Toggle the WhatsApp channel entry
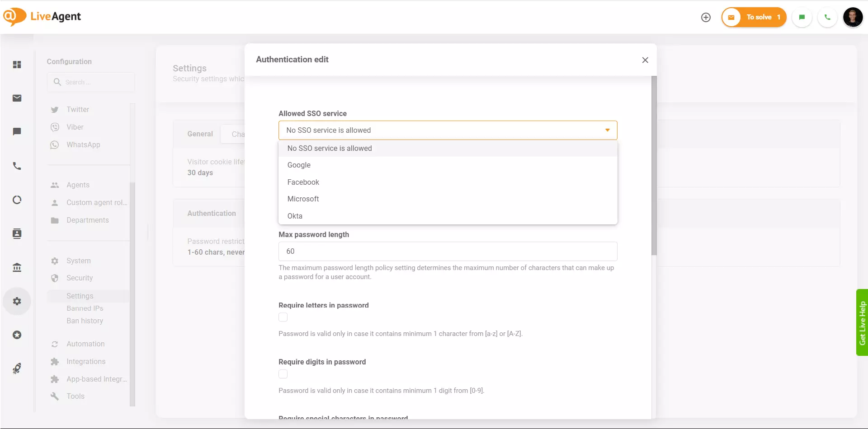The height and width of the screenshot is (429, 868). tap(82, 145)
